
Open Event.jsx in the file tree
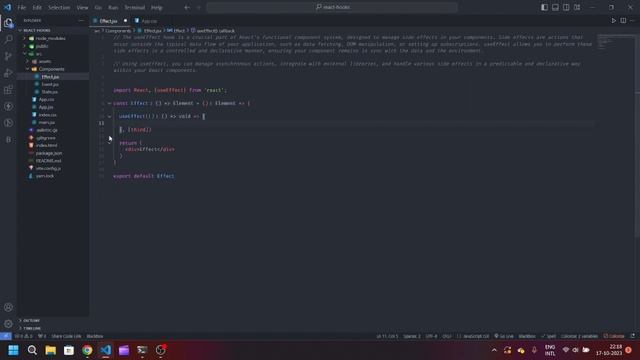(50, 84)
